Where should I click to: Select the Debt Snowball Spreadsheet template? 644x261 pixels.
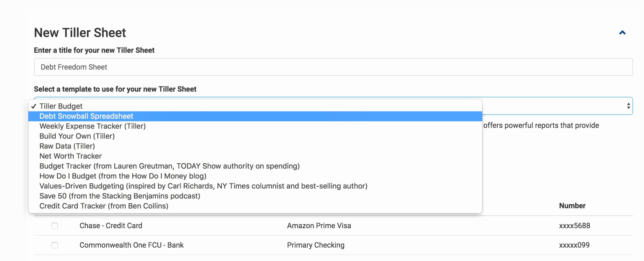click(86, 116)
